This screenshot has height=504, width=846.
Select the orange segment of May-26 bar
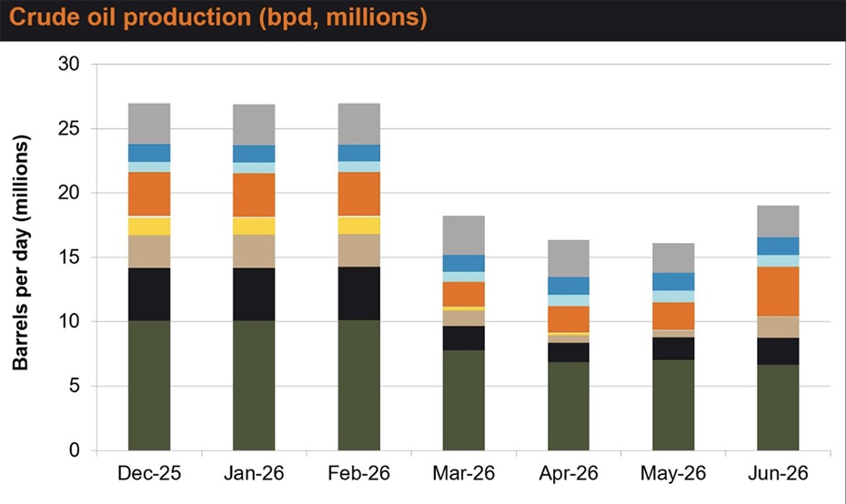[673, 317]
